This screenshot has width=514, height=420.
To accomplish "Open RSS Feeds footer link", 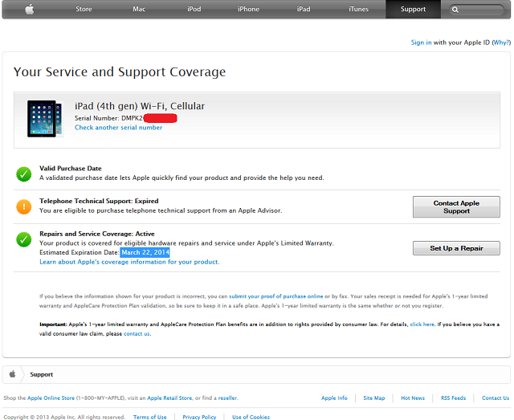I will click(453, 398).
